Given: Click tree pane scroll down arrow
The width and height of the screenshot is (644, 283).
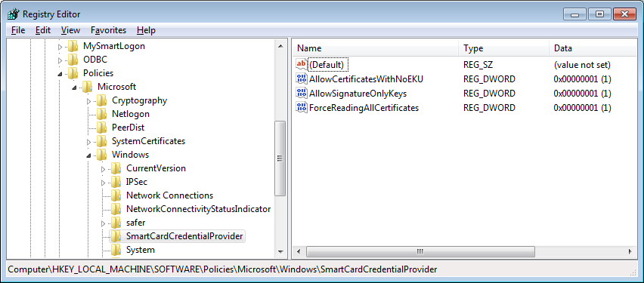Looking at the screenshot, I should (280, 251).
